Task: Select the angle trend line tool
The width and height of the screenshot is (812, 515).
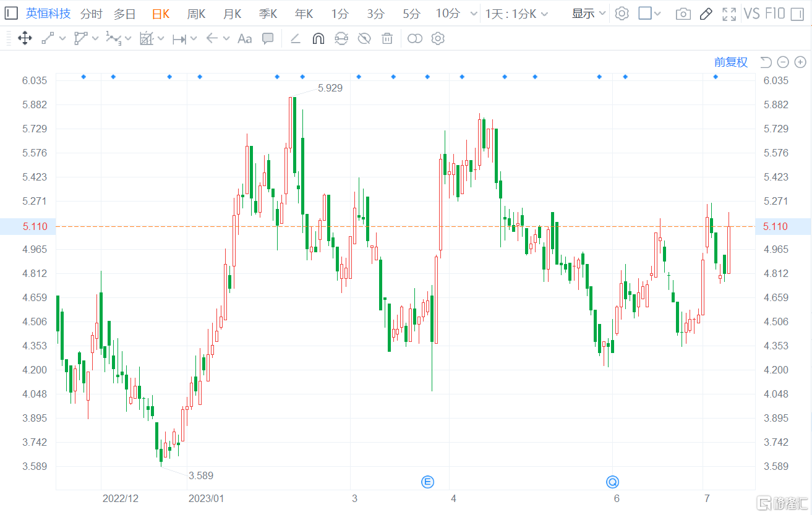Action: (x=296, y=38)
